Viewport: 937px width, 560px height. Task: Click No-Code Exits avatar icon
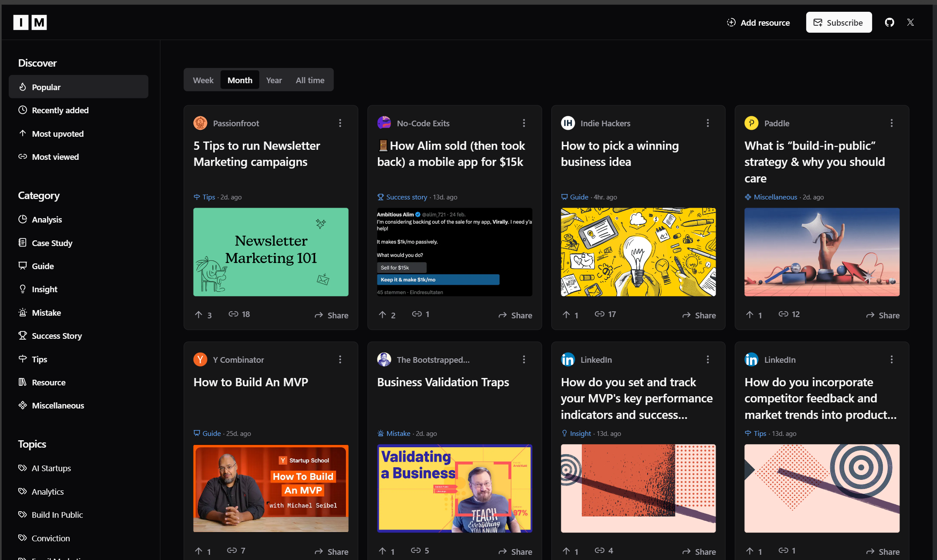point(384,123)
